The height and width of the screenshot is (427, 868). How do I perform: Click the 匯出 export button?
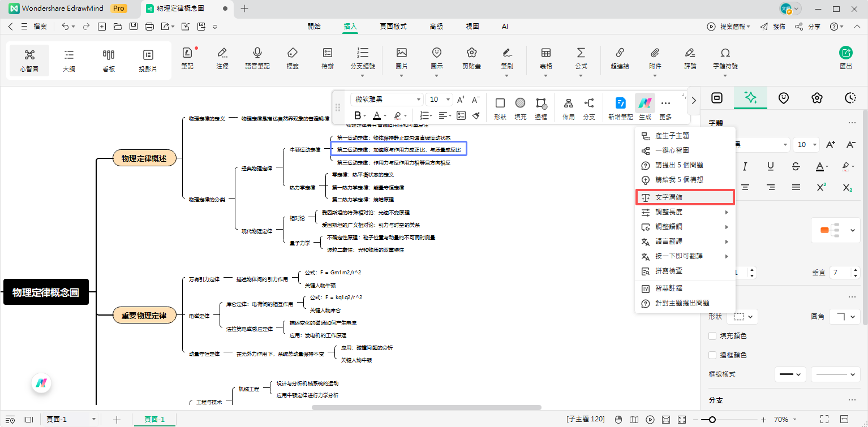coord(846,57)
